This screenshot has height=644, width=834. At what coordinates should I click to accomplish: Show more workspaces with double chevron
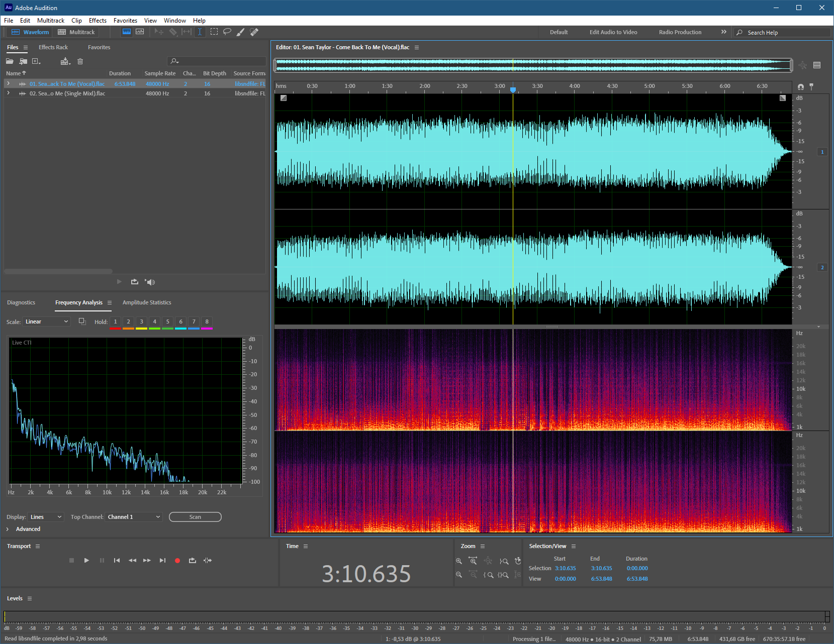click(x=724, y=32)
